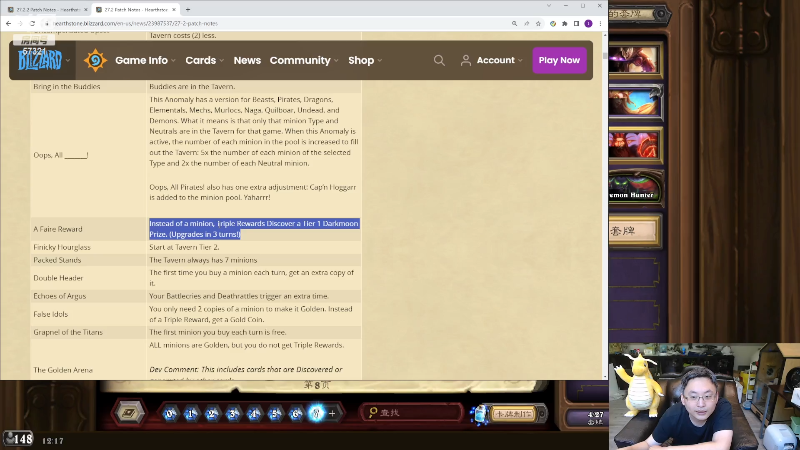This screenshot has height=450, width=800.
Task: Toggle the highlighted mana cost 7 crystal
Action: [316, 413]
